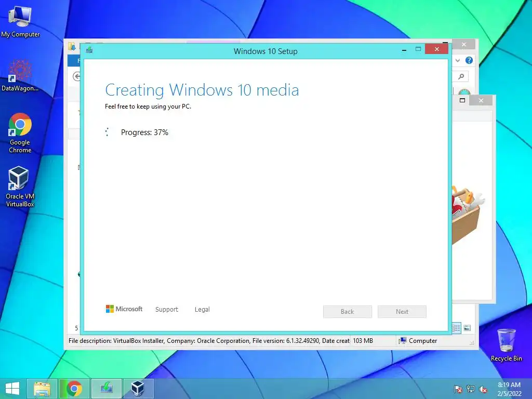Expand the Explorer ribbon chevron
Viewport: 532px width, 399px height.
[x=458, y=60]
